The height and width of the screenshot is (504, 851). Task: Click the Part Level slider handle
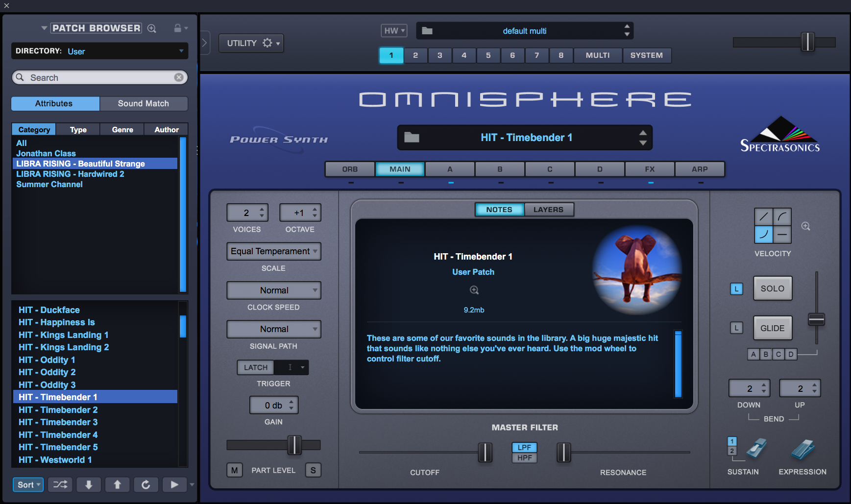point(294,445)
